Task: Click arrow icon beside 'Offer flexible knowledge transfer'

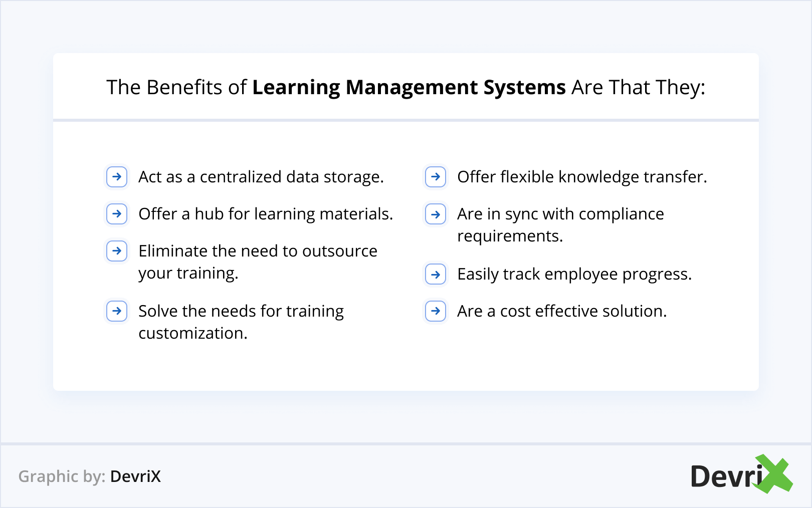Action: pos(436,177)
